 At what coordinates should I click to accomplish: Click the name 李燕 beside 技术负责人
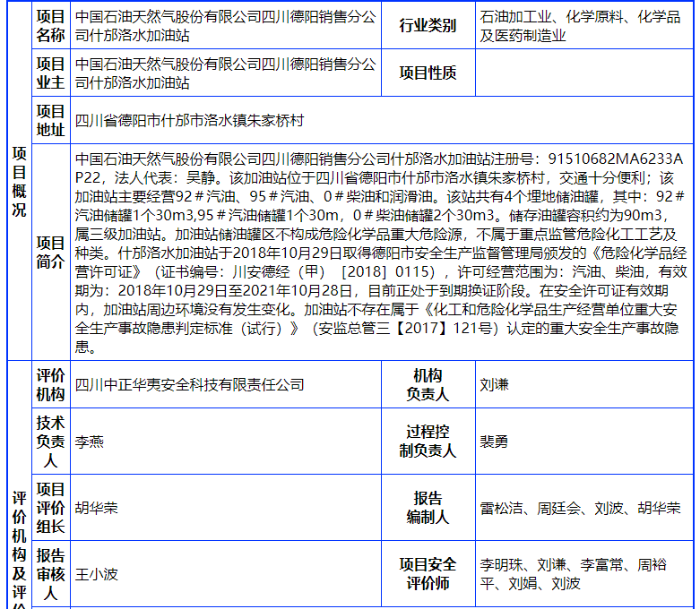click(x=89, y=442)
